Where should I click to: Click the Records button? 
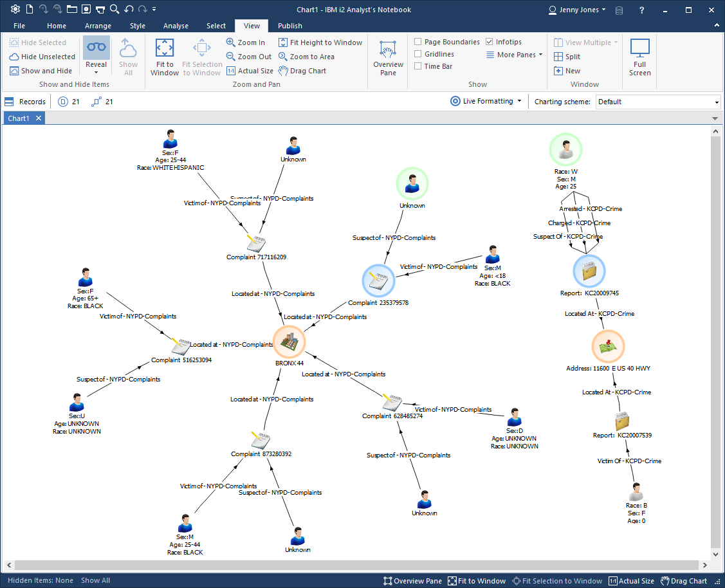pyautogui.click(x=26, y=102)
